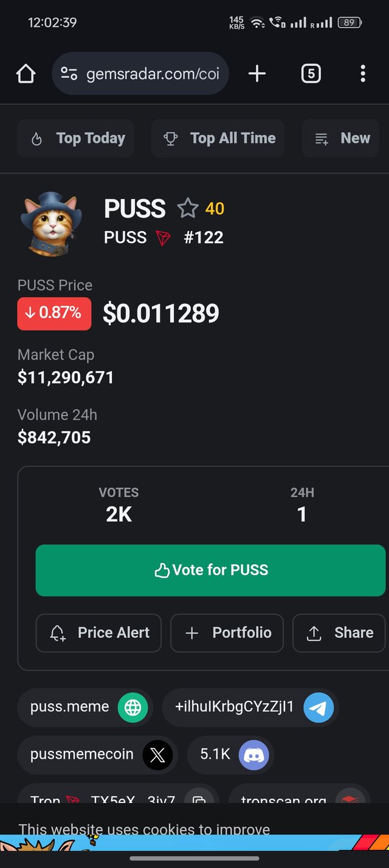Viewport: 389px width, 868px height.
Task: Click the green Vote for PUSS button
Action: pyautogui.click(x=210, y=570)
